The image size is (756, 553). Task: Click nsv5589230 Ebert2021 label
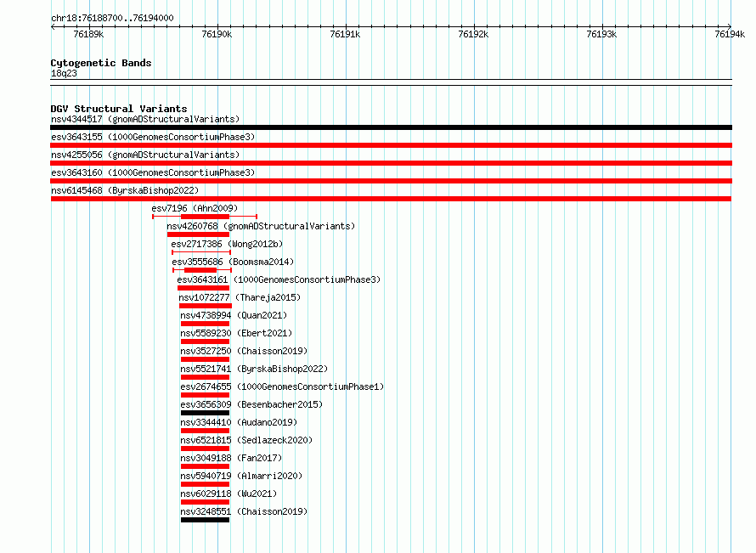(x=236, y=333)
